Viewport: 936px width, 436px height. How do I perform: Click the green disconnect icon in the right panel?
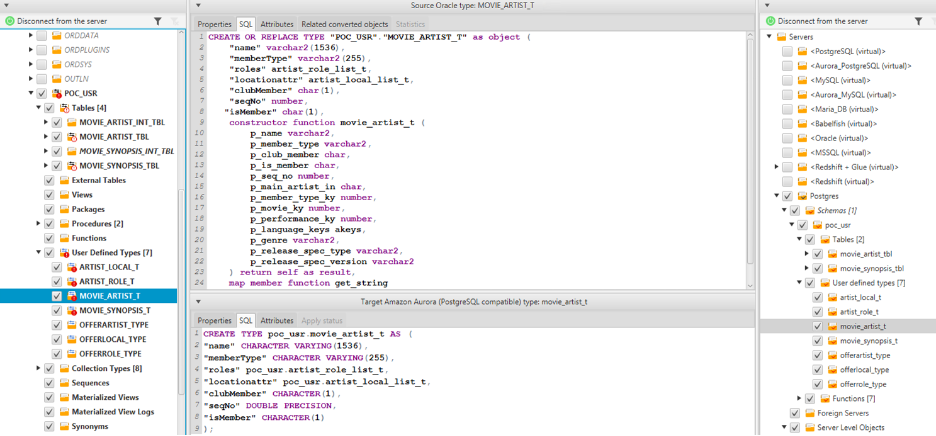click(x=771, y=21)
